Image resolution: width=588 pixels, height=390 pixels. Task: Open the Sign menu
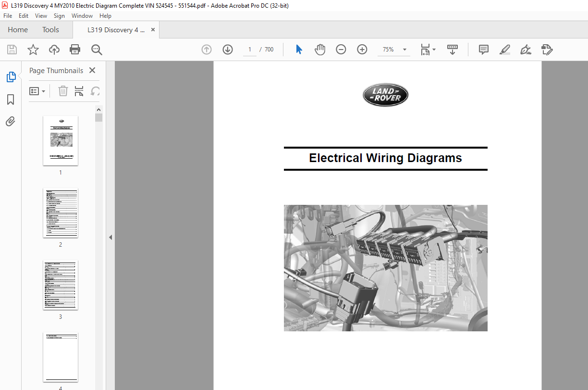(59, 16)
